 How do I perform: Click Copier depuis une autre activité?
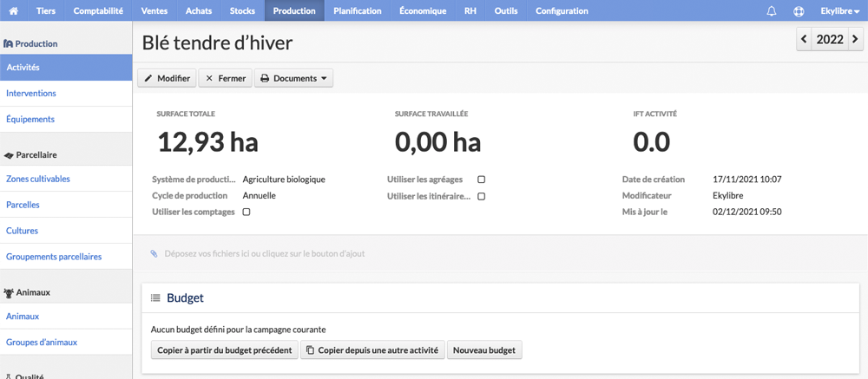[372, 350]
